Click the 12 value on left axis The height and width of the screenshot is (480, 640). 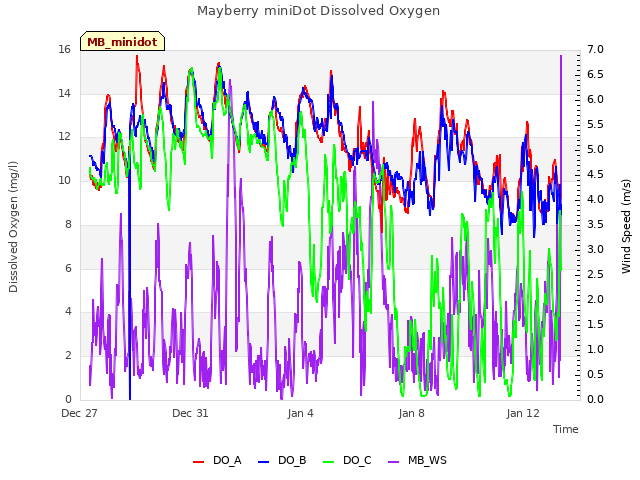[x=64, y=137]
